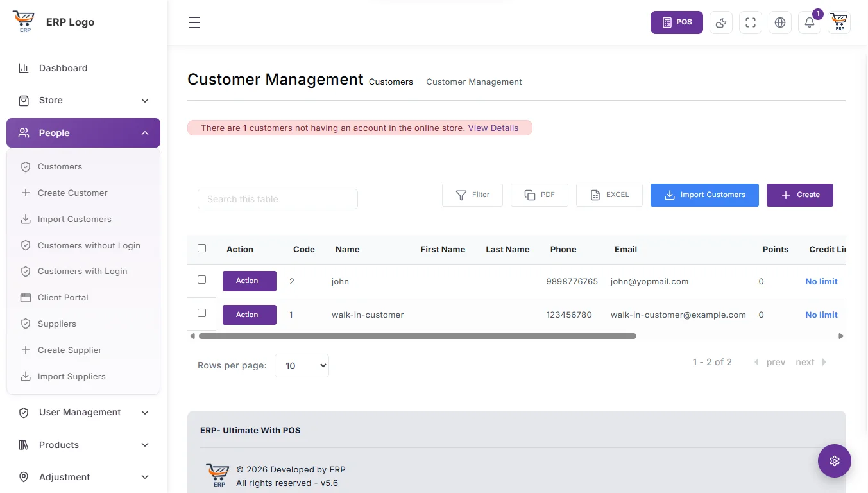Click the People group icon
This screenshot has height=493, width=868.
24,133
